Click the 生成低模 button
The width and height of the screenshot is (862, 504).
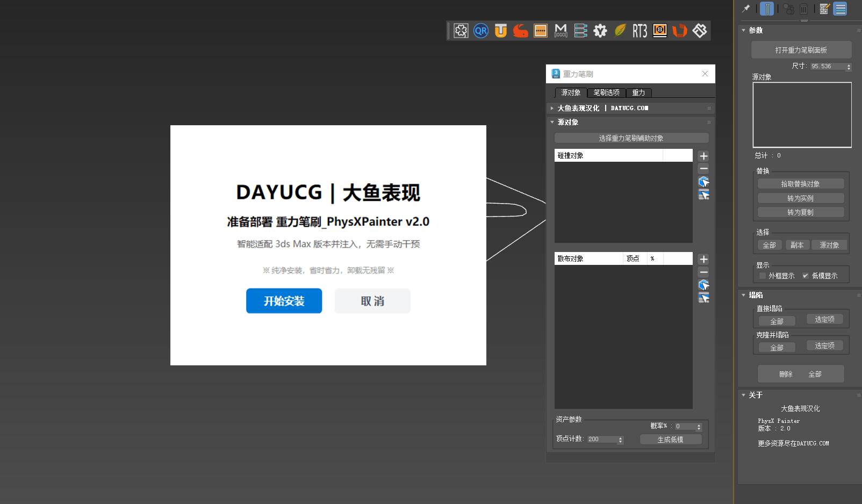(x=671, y=440)
